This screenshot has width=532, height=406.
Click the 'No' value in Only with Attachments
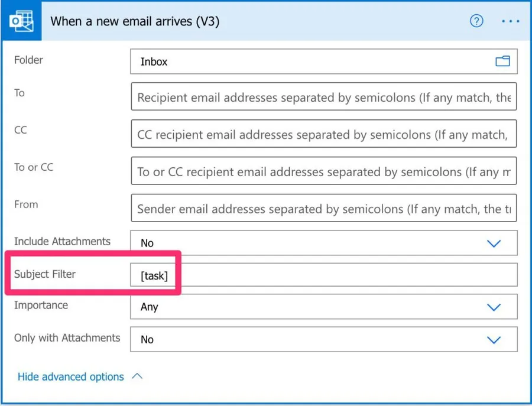147,339
